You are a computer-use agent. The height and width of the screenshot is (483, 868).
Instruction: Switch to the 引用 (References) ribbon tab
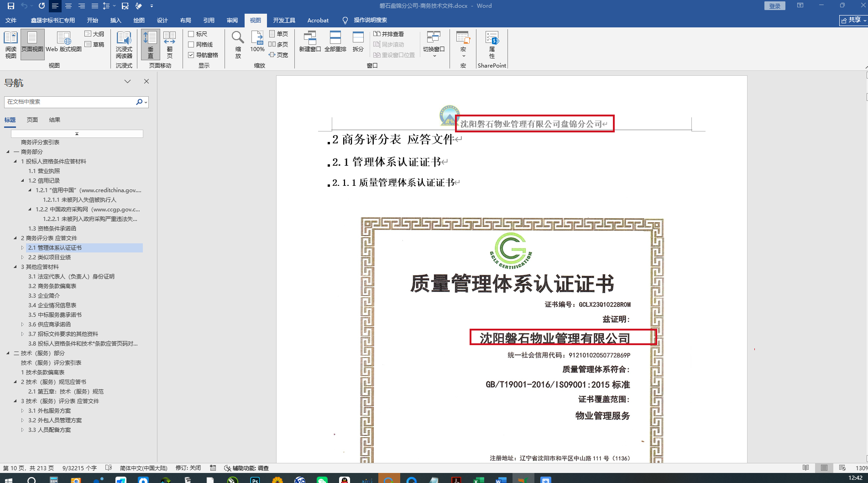pos(209,20)
